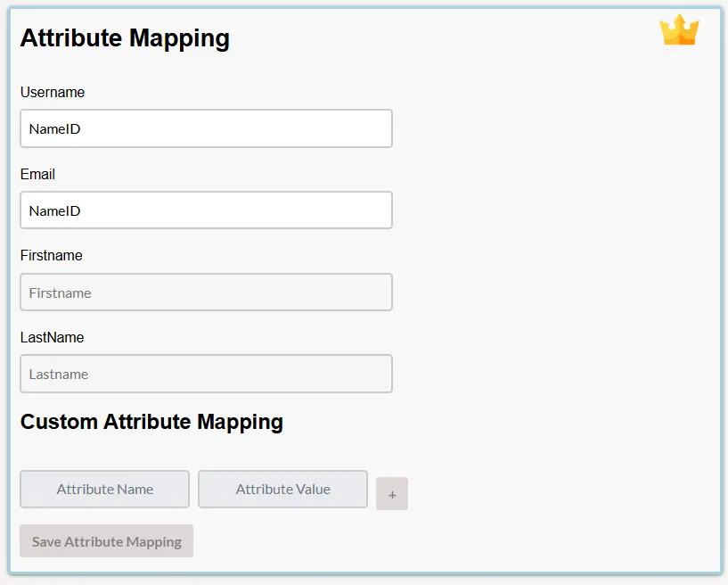Focus the Email input field

tap(206, 210)
